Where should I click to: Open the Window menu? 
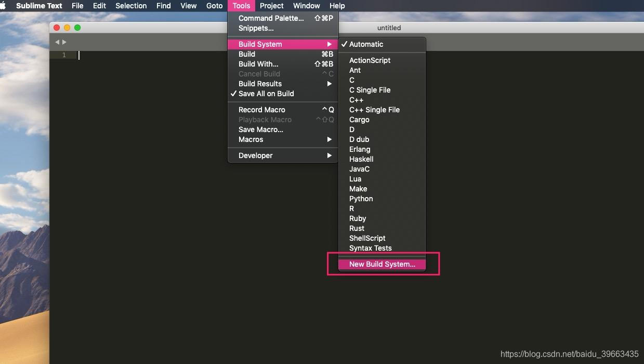tap(307, 6)
